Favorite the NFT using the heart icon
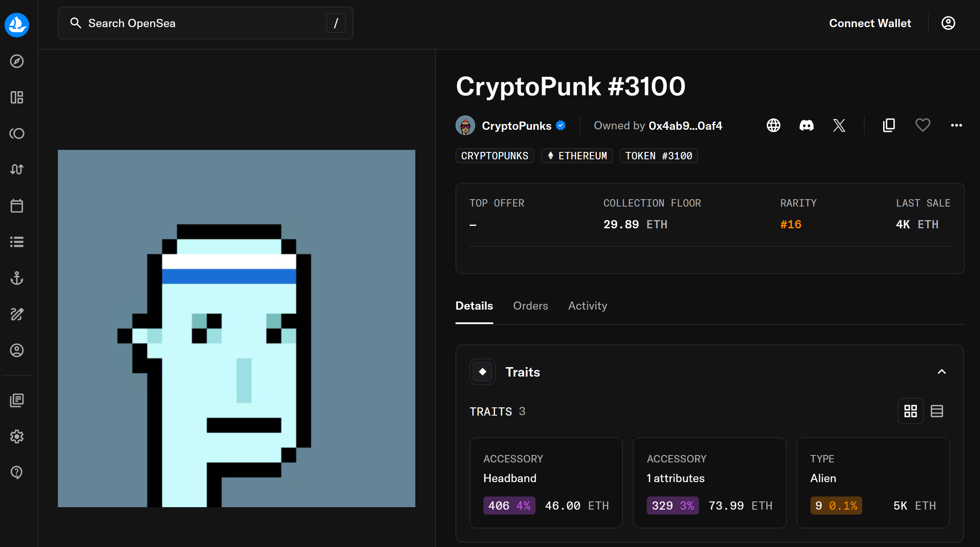The height and width of the screenshot is (547, 980). click(923, 125)
